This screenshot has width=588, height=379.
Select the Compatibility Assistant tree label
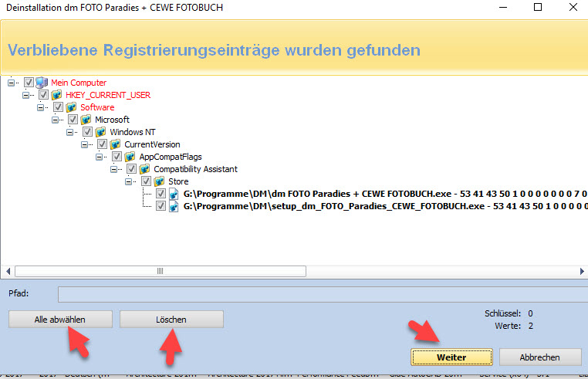coord(195,169)
